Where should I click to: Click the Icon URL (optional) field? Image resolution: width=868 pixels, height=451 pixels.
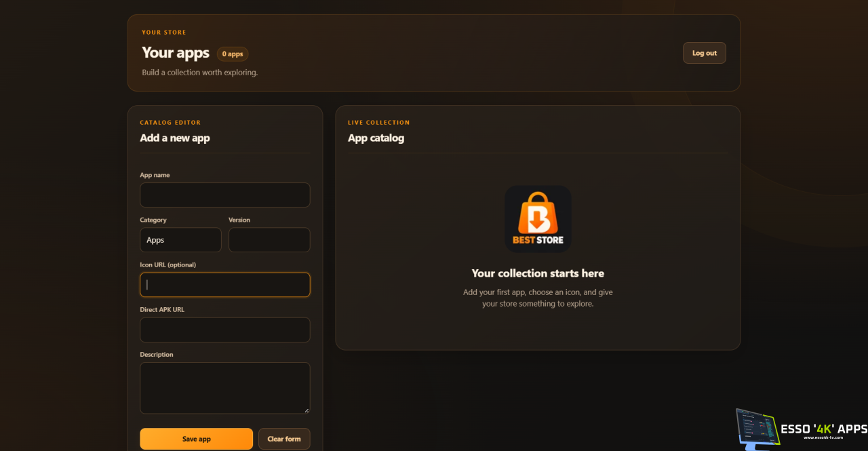pyautogui.click(x=225, y=285)
